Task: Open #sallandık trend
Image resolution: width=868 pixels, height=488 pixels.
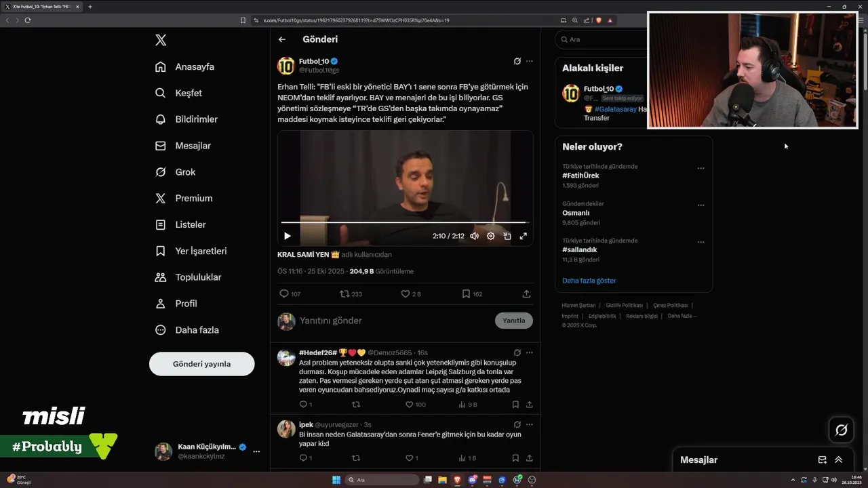Action: (x=580, y=249)
